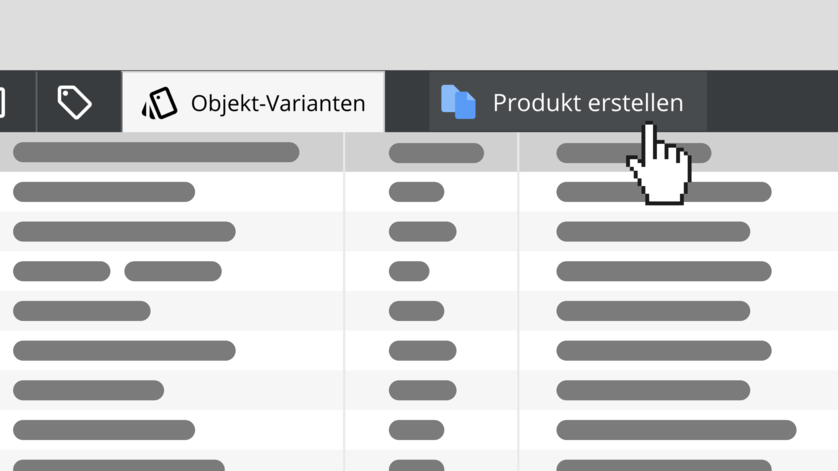The width and height of the screenshot is (838, 471).
Task: Open the tag icon tab
Action: pos(74,102)
